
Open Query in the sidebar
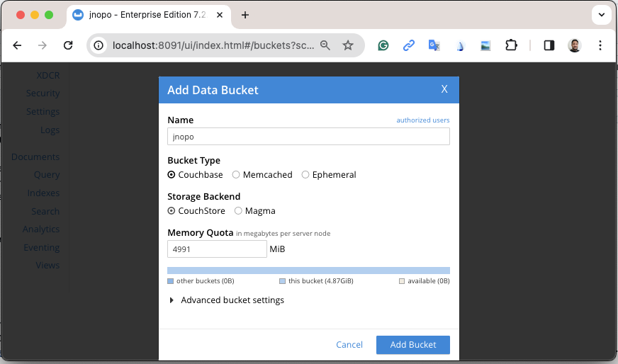(47, 175)
